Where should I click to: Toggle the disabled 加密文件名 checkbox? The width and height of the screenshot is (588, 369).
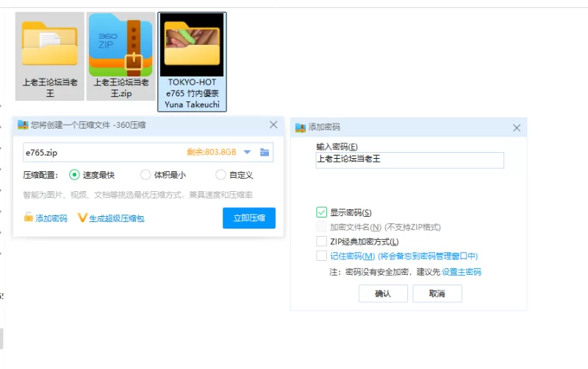(321, 227)
